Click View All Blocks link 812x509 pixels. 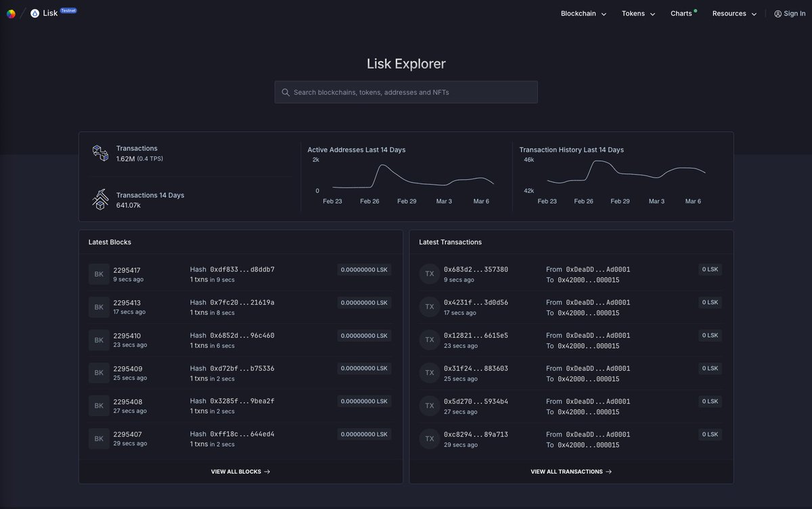pos(240,472)
